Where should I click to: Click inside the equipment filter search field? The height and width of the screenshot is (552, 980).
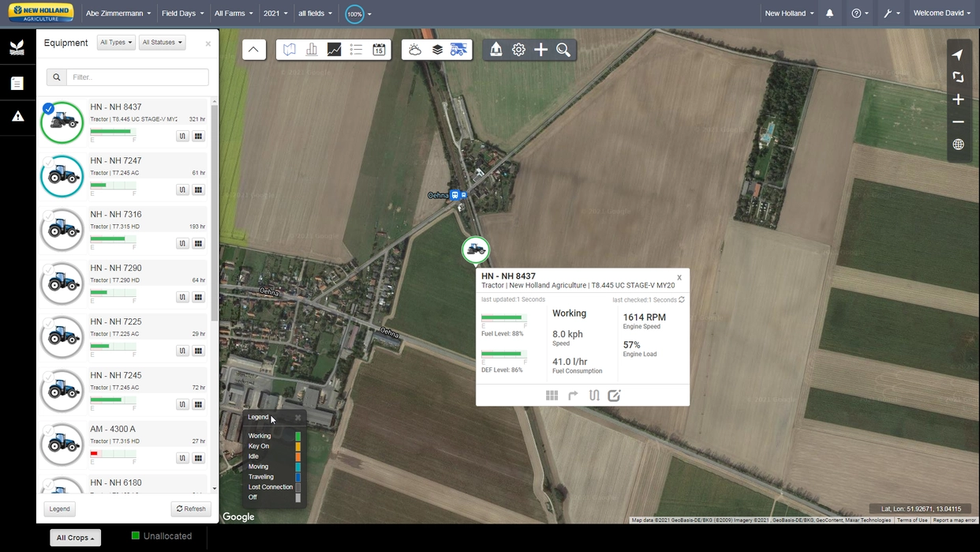pos(138,77)
